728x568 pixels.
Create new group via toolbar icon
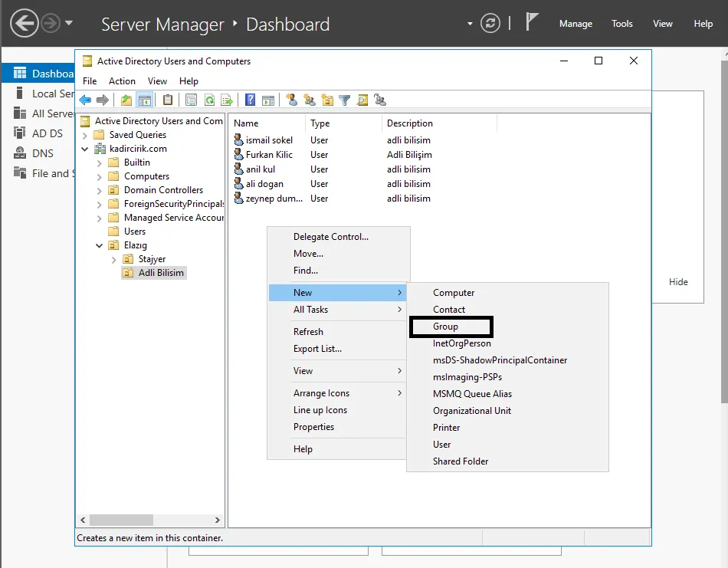pyautogui.click(x=310, y=100)
